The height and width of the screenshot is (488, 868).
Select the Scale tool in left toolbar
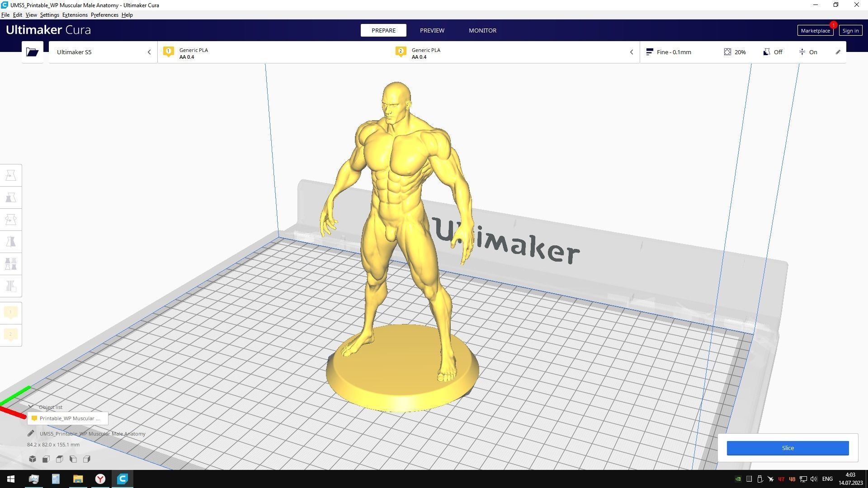(11, 197)
